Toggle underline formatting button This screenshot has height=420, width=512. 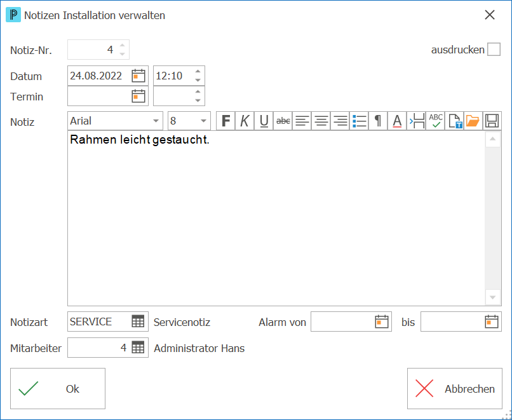click(264, 121)
